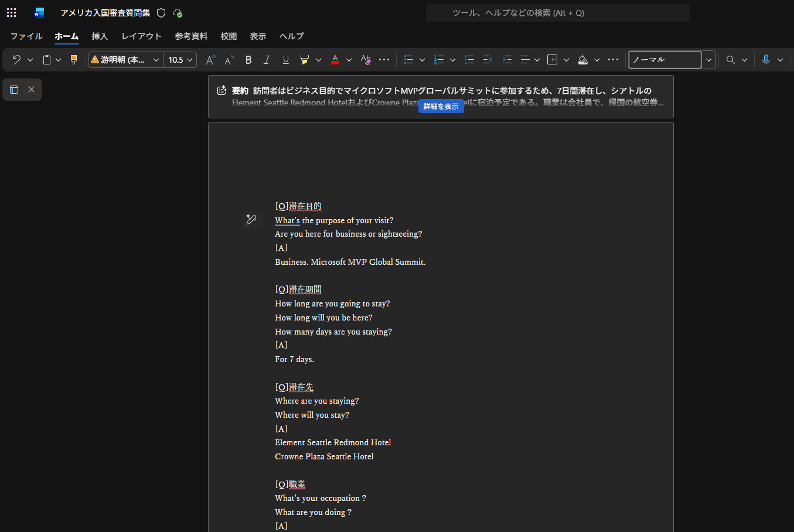The image size is (794, 532).
Task: Switch to the 校閲 tab
Action: click(229, 36)
